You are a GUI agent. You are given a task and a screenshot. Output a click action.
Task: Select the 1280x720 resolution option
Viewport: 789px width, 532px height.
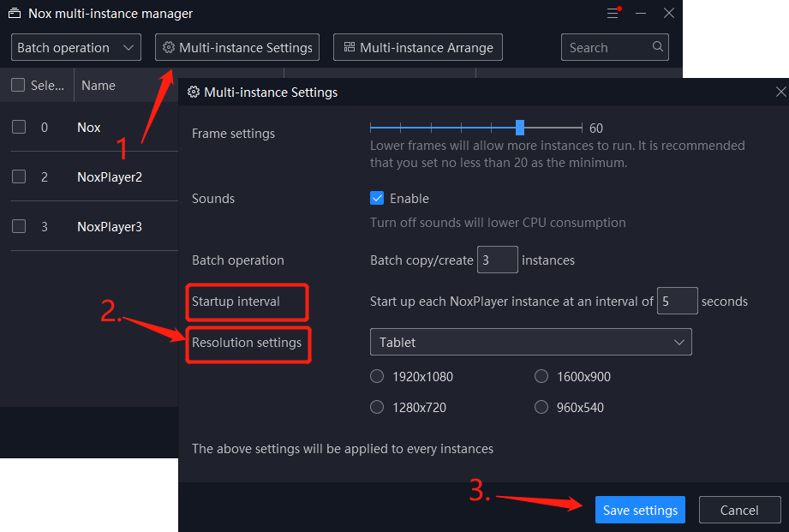[x=377, y=407]
